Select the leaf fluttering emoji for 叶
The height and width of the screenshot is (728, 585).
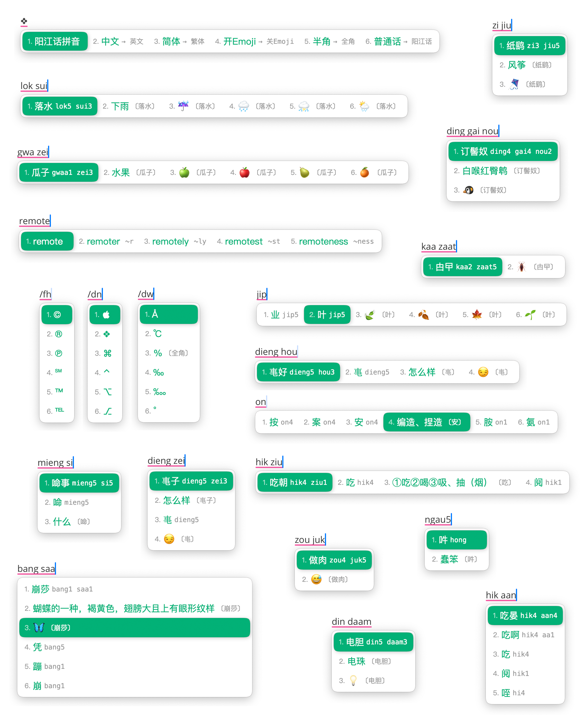[370, 315]
